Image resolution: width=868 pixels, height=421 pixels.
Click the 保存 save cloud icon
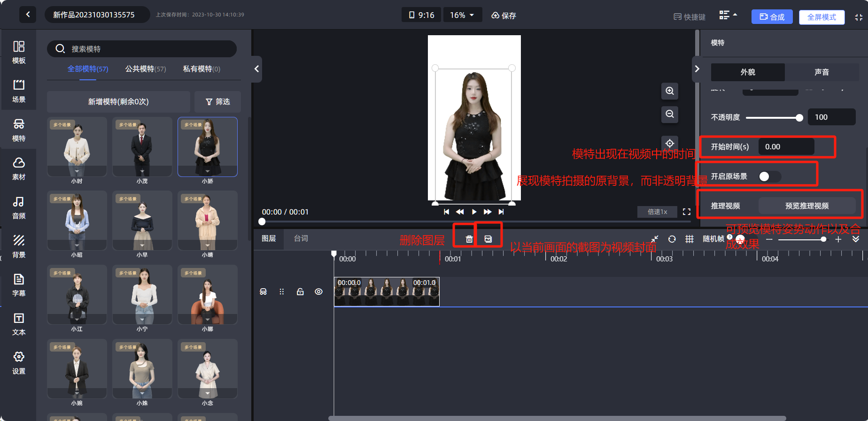pos(496,15)
